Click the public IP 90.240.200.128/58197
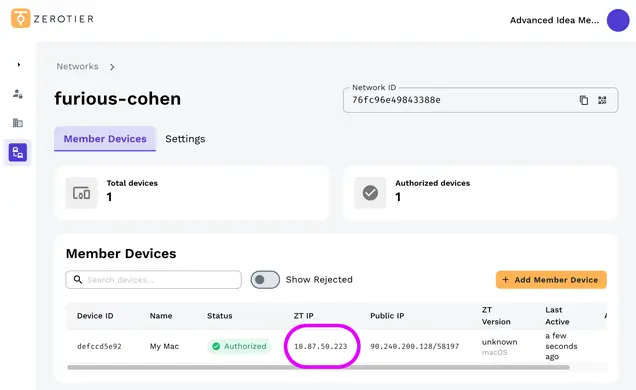The height and width of the screenshot is (390, 636). (415, 346)
